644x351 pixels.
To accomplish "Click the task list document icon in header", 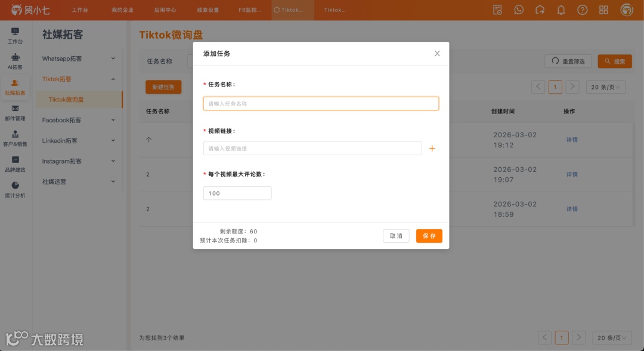I will 497,10.
